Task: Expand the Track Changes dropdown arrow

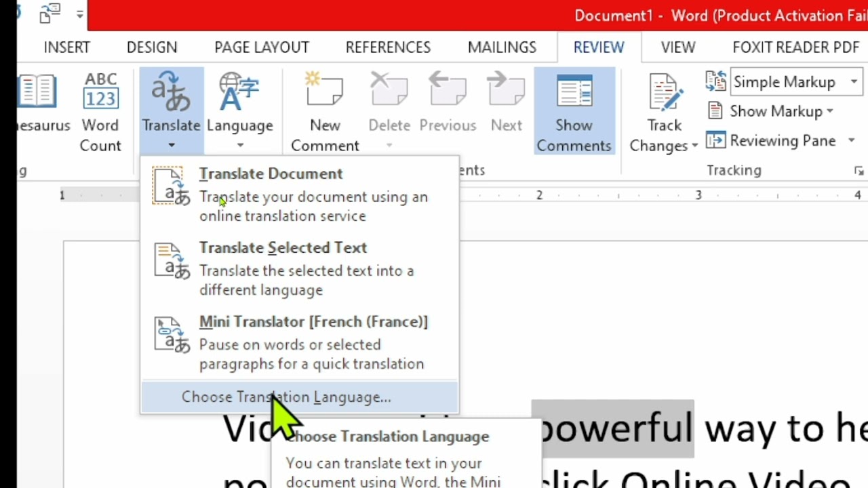Action: (694, 146)
